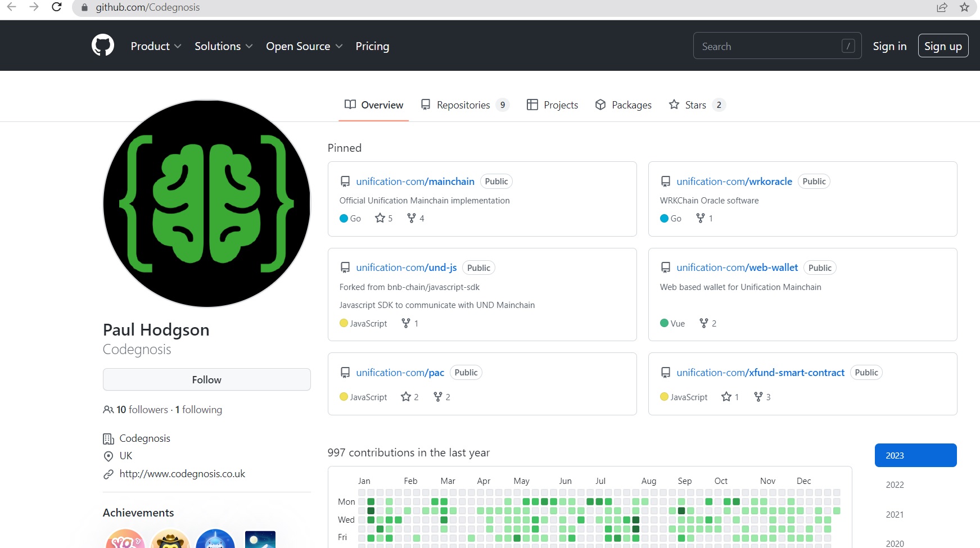Click the fork icon on wrkoracle repo

click(x=699, y=218)
